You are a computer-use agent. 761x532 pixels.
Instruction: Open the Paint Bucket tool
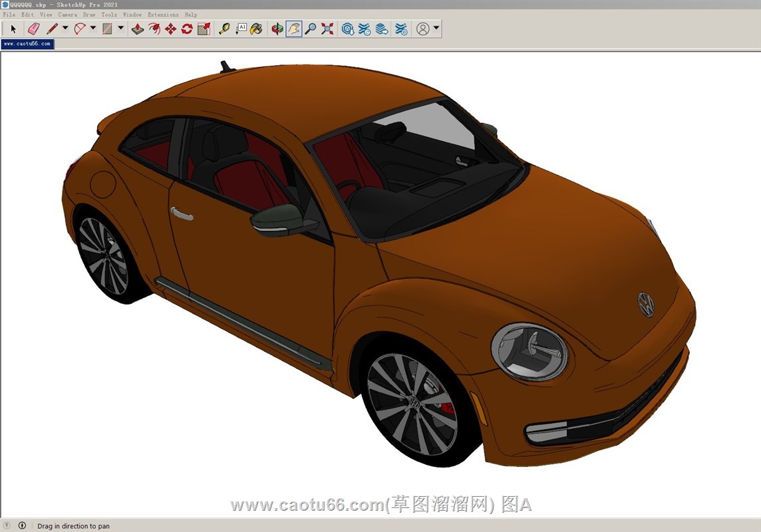point(256,29)
